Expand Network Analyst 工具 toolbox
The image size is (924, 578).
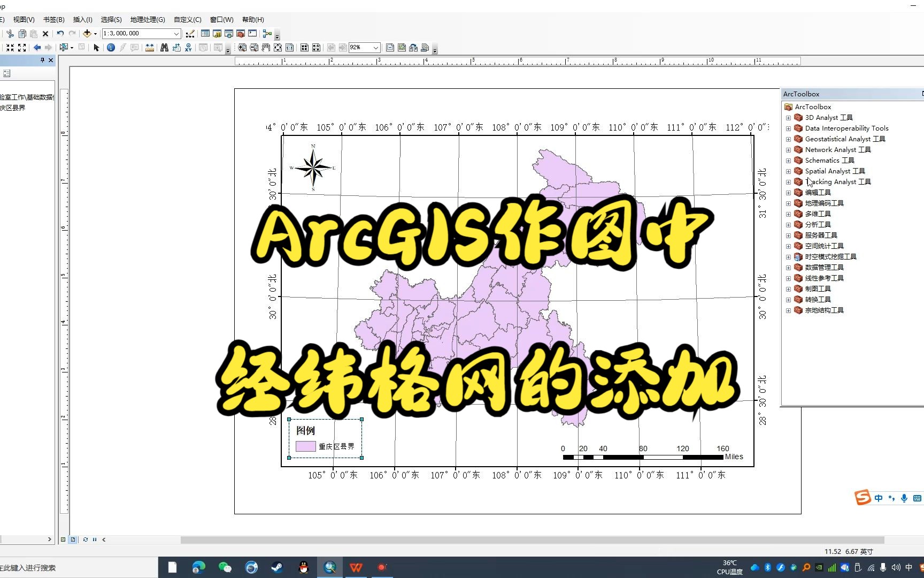pos(788,150)
